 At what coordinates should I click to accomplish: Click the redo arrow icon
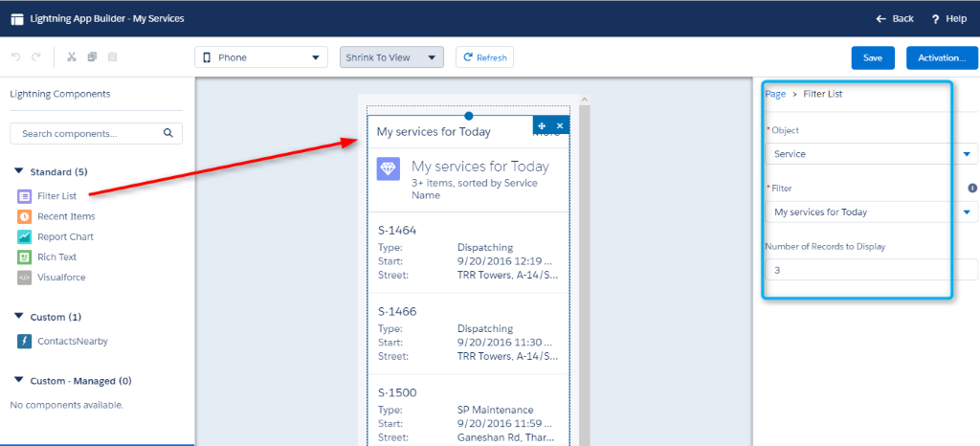click(36, 56)
